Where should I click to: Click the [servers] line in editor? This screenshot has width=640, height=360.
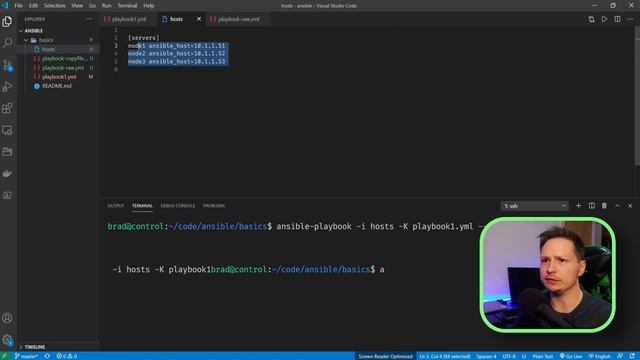tap(144, 38)
